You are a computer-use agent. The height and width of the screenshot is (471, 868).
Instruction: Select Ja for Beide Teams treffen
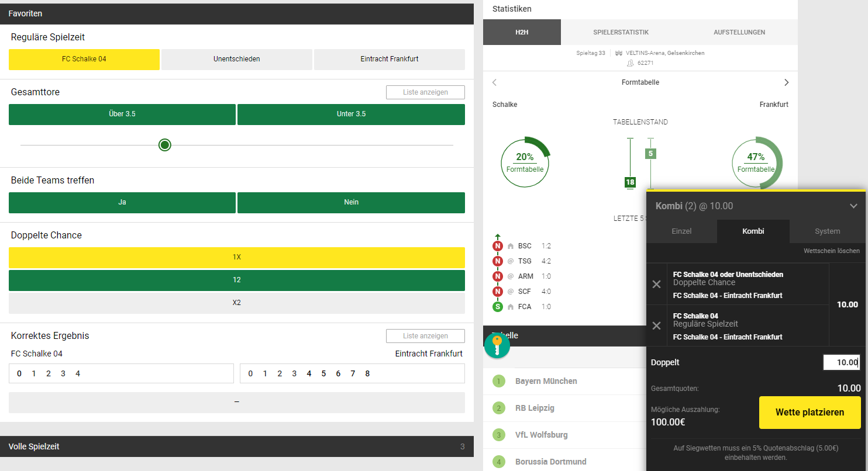pyautogui.click(x=122, y=202)
